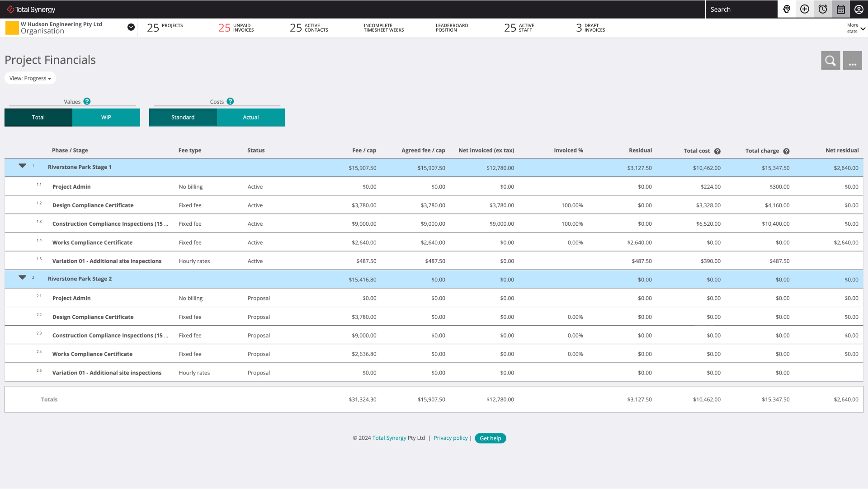The image size is (868, 489).
Task: Open the calendar icon in top bar
Action: click(840, 9)
